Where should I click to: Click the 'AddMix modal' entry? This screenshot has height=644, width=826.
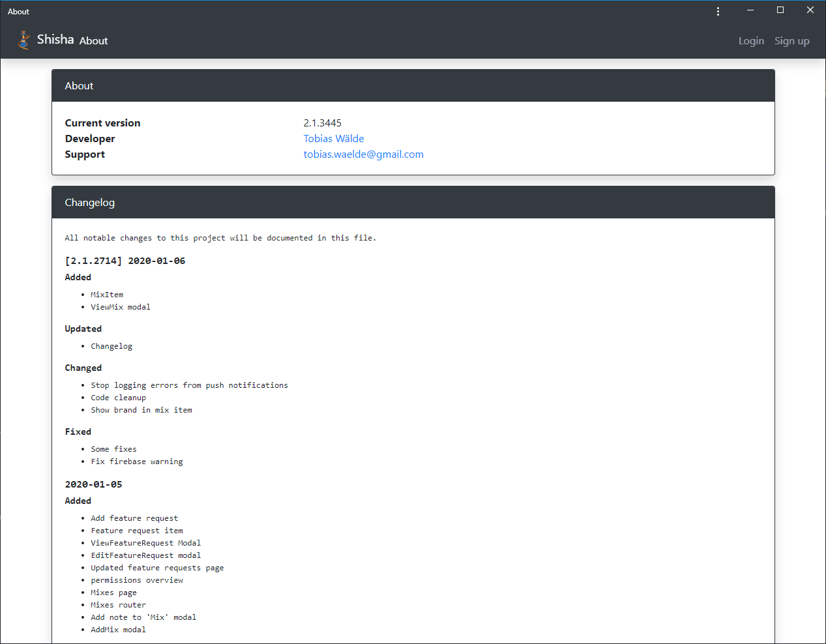119,630
